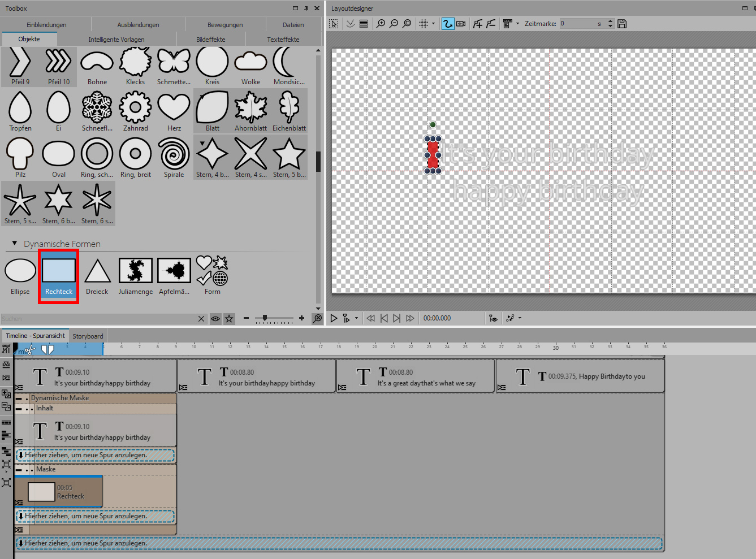Click the zoom in magnifier in Layoutdesigner
756x559 pixels.
point(381,24)
